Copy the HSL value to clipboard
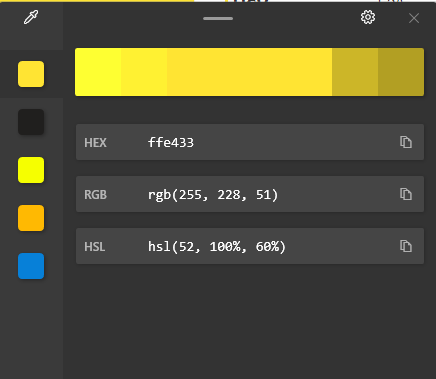Image resolution: width=436 pixels, height=379 pixels. 406,246
